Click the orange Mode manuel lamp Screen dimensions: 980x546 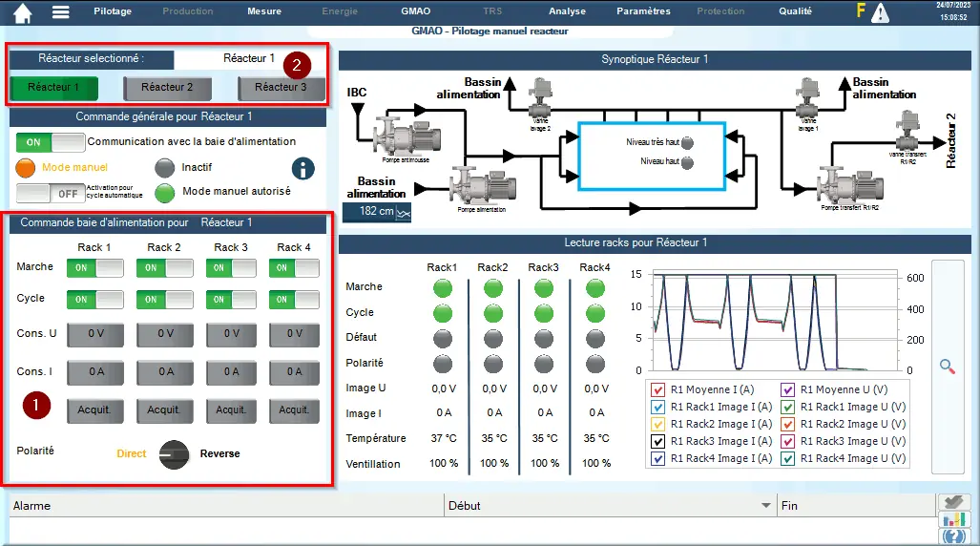point(25,168)
